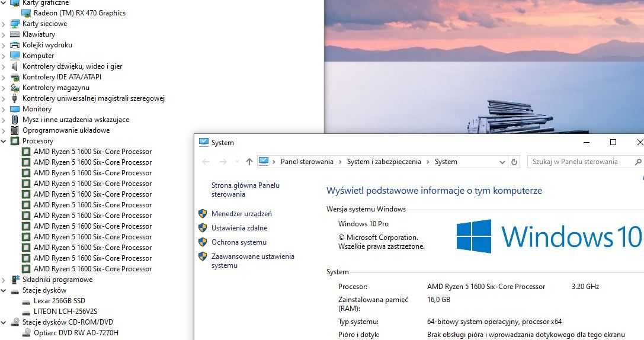Select the Optiarc DVD RW AD-7270H entry
This screenshot has height=340, width=644.
click(76, 333)
